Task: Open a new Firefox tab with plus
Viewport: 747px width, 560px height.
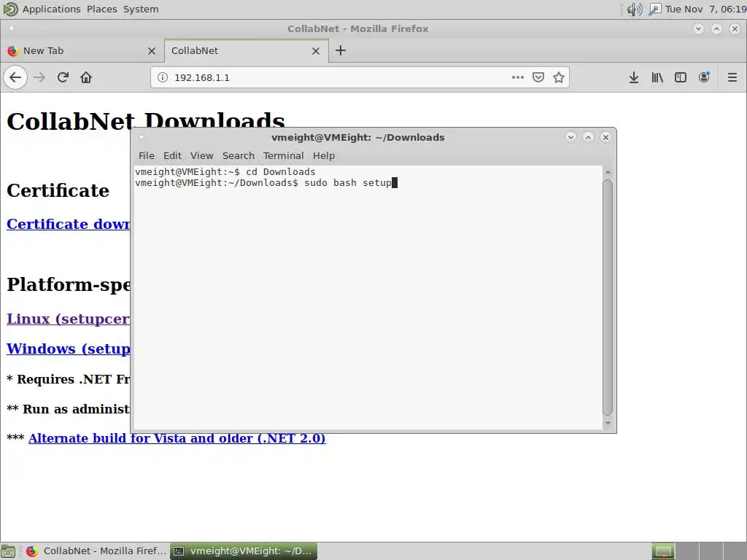Action: click(341, 50)
